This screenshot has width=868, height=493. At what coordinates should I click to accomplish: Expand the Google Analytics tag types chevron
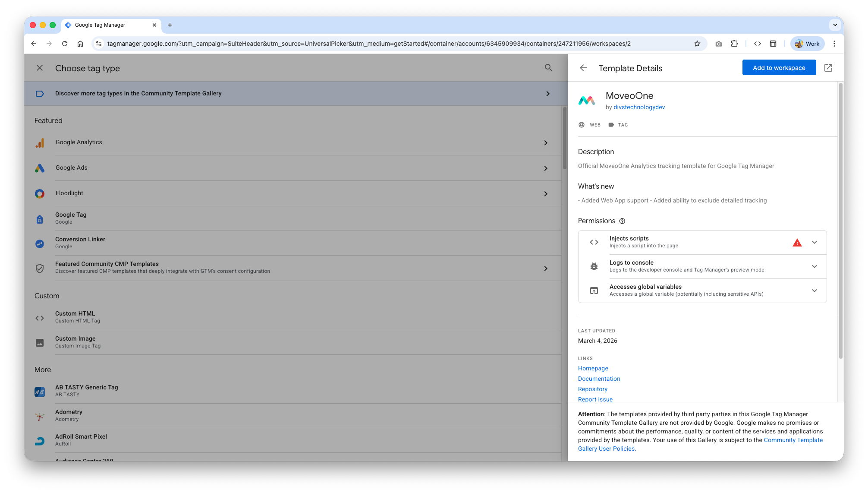coord(546,143)
